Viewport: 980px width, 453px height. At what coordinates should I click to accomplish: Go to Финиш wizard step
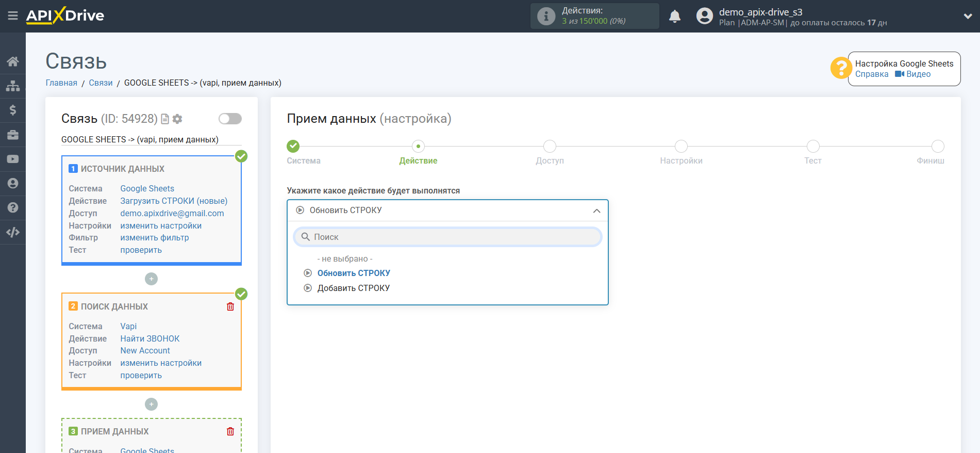938,147
